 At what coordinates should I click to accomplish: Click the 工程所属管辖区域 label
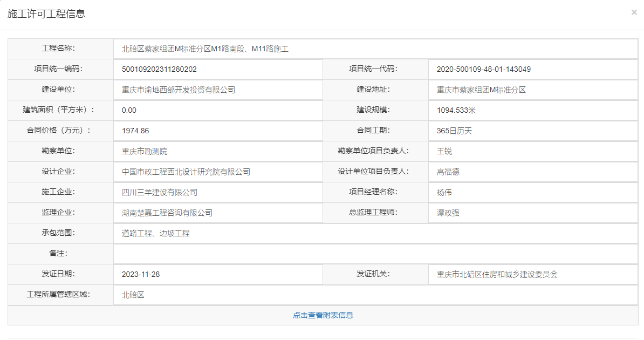click(58, 295)
